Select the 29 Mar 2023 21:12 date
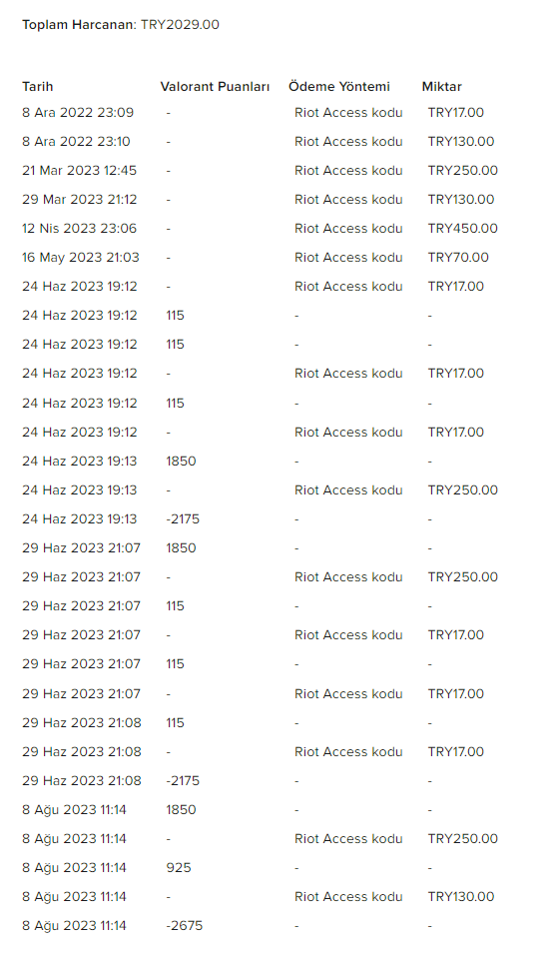The width and height of the screenshot is (560, 953). click(x=80, y=200)
